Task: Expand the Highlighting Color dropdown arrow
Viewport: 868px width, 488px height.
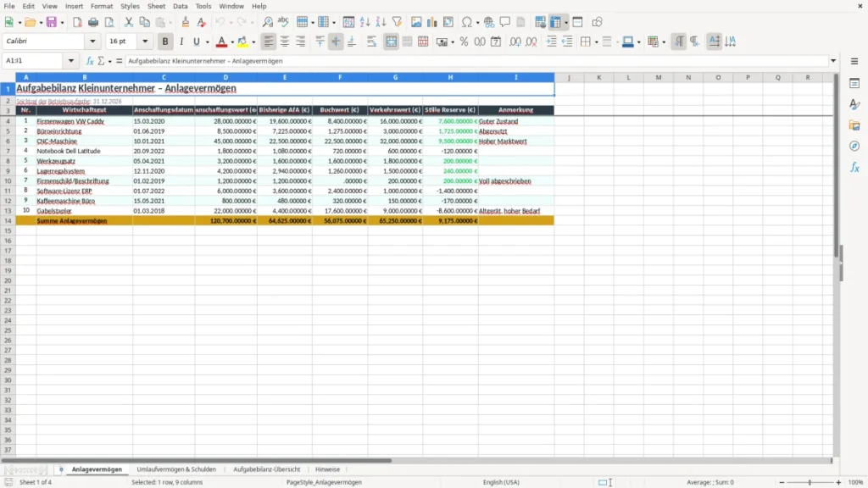Action: [253, 42]
